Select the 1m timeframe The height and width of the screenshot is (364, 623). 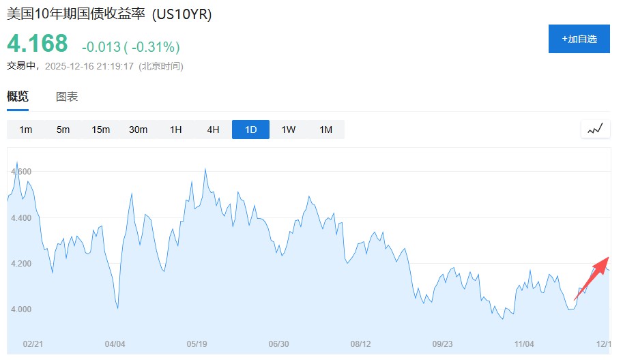[x=26, y=130]
